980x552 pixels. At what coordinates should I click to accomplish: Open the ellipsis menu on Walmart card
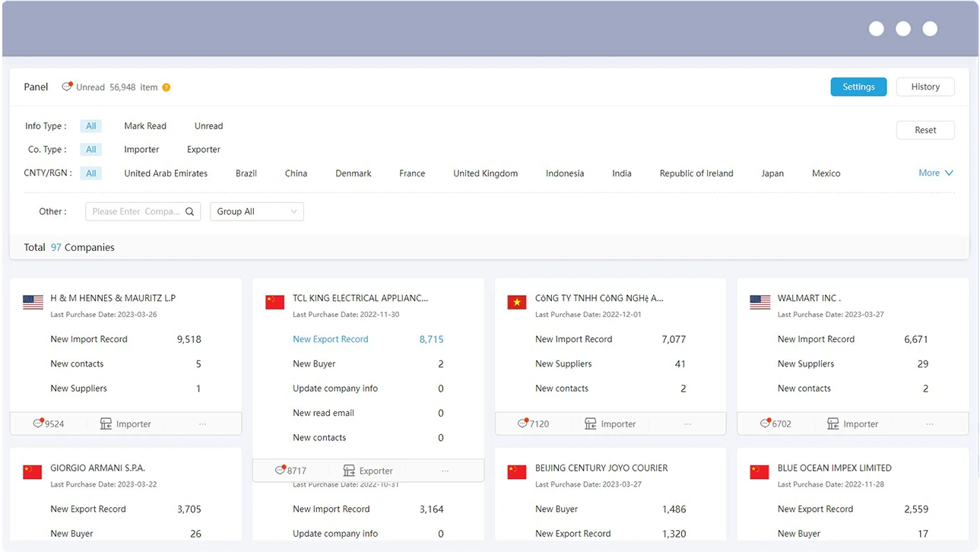point(930,424)
